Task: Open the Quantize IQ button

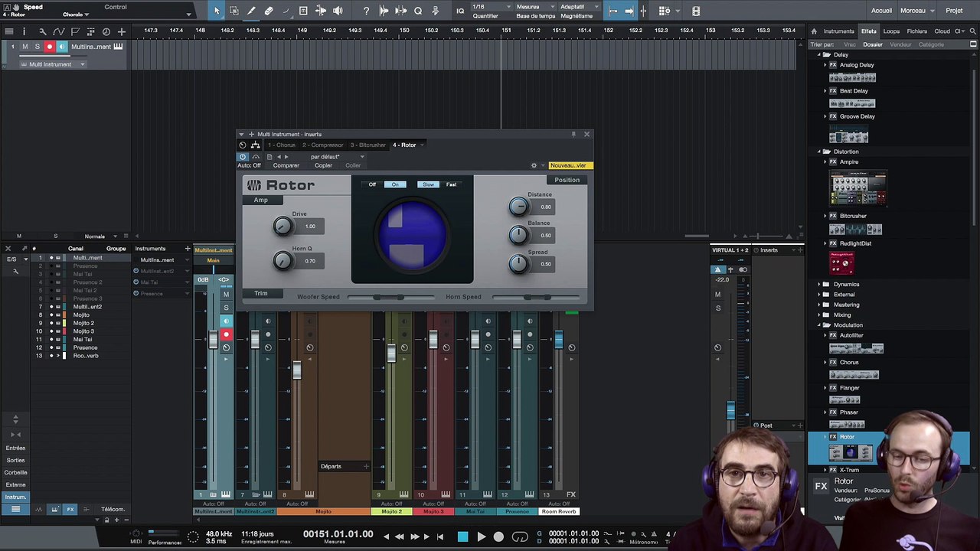Action: [460, 11]
